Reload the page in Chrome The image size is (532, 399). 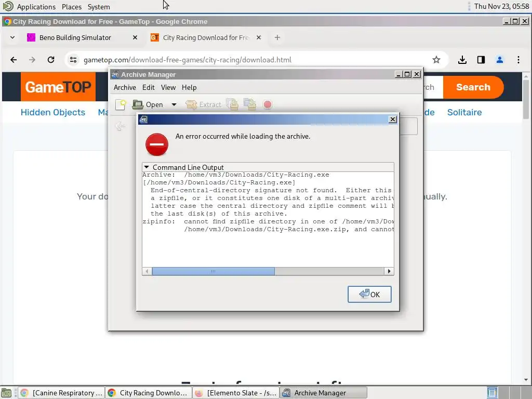[x=51, y=60]
